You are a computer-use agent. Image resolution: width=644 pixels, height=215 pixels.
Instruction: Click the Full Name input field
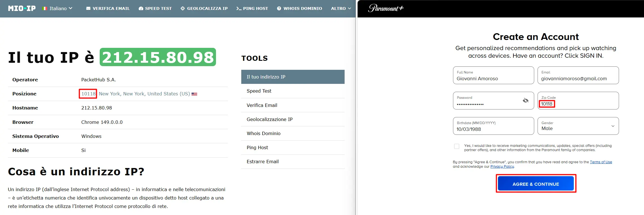[x=493, y=75]
